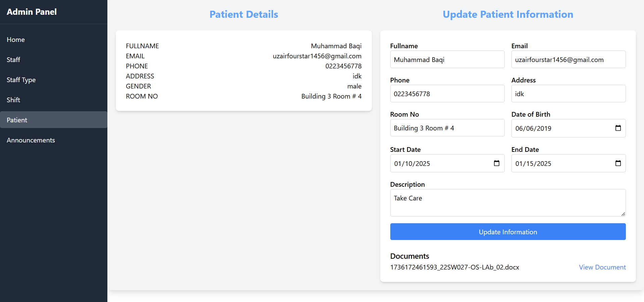644x302 pixels.
Task: Select Shift in the sidebar
Action: 13,100
